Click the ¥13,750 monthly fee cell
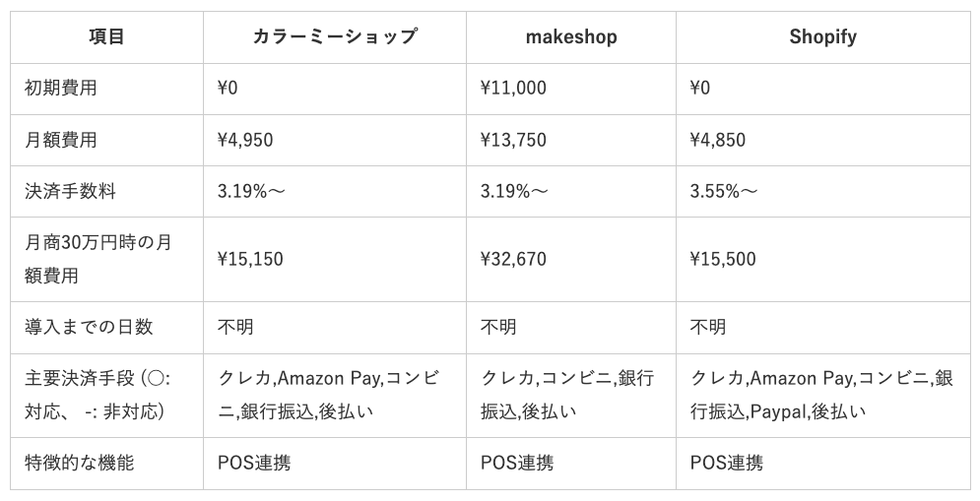 pyautogui.click(x=513, y=140)
